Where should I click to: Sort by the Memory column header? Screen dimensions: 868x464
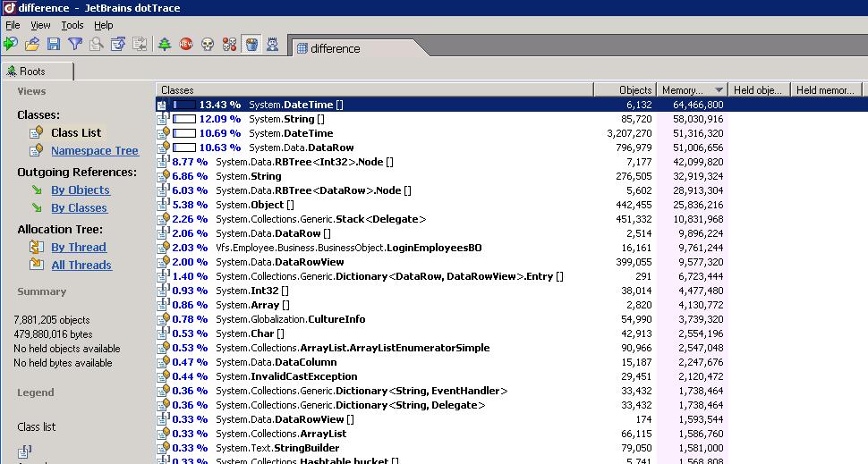(x=691, y=90)
